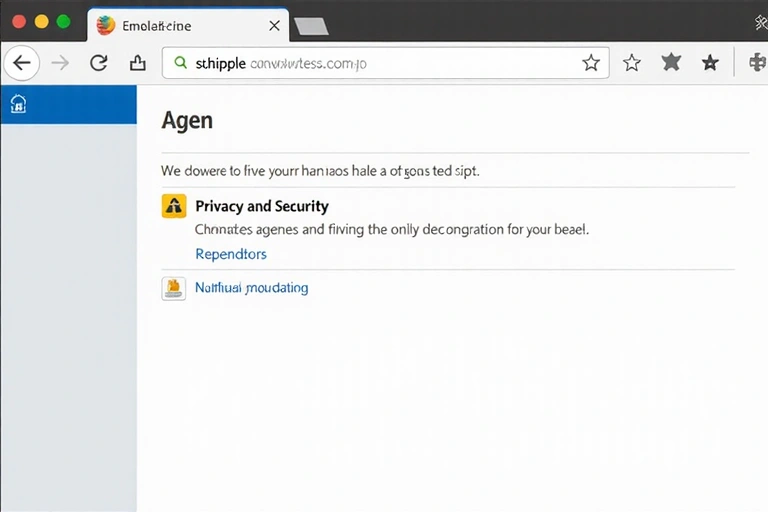Viewport: 768px width, 512px height.
Task: Bookmark page with star inside address bar
Action: pyautogui.click(x=591, y=63)
